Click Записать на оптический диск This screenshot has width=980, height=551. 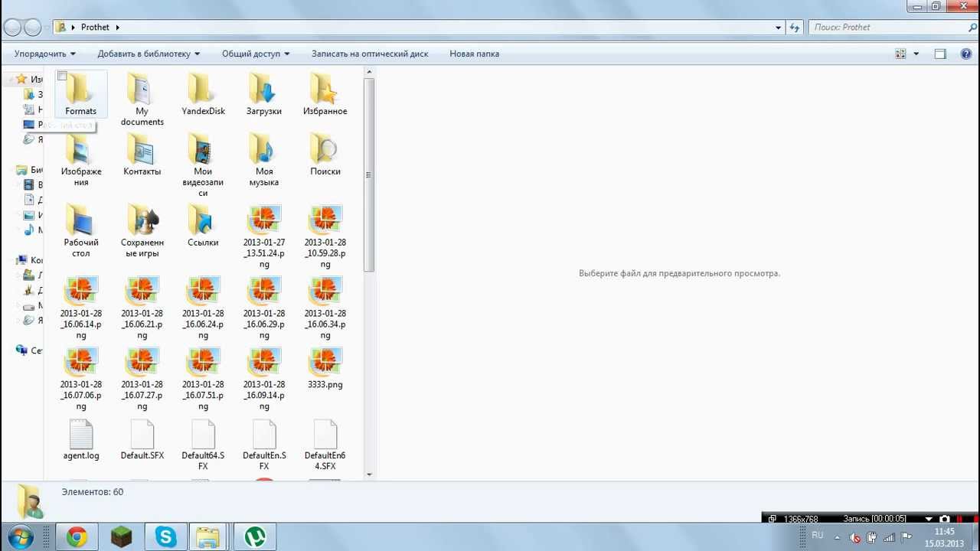click(370, 54)
